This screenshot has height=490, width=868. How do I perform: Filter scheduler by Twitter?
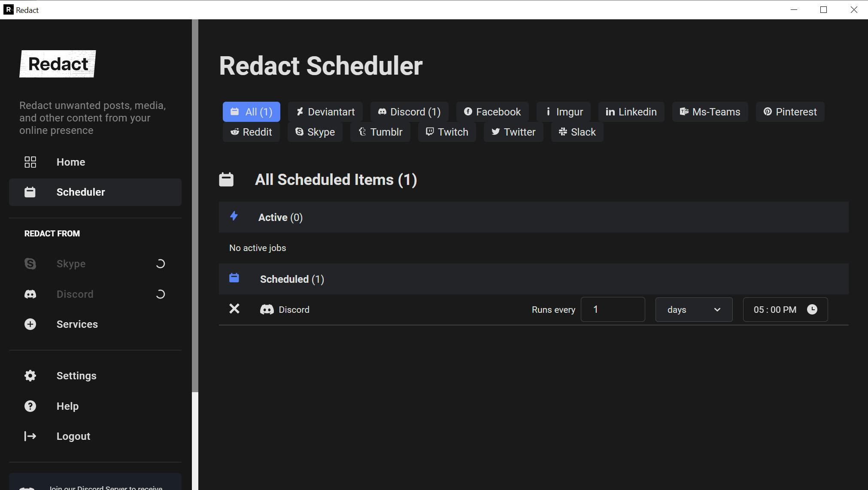coord(513,132)
